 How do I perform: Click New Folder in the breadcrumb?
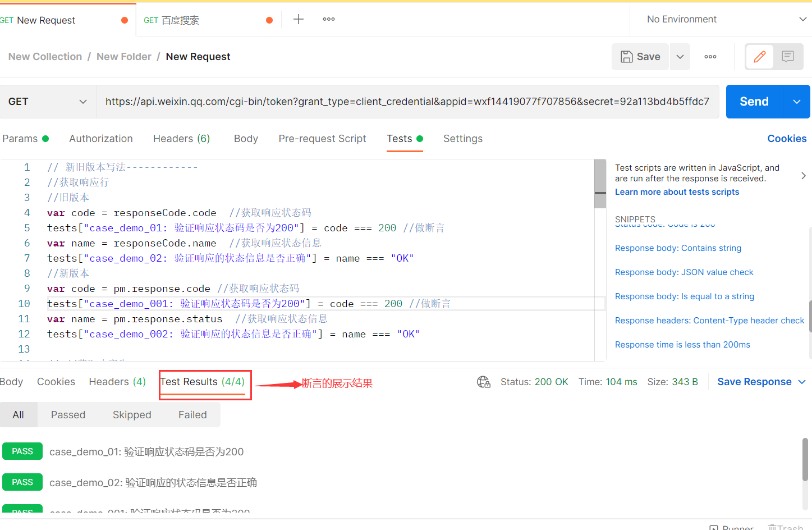click(x=124, y=57)
